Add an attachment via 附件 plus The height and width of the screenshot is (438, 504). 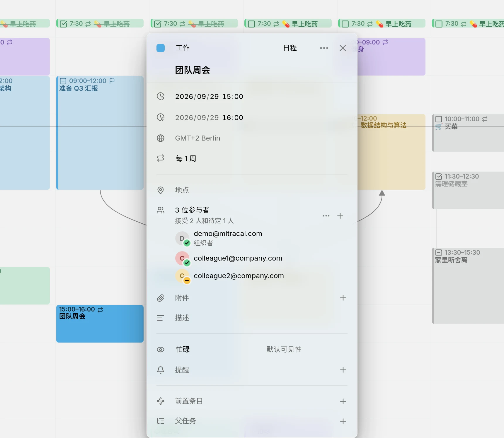coord(343,298)
